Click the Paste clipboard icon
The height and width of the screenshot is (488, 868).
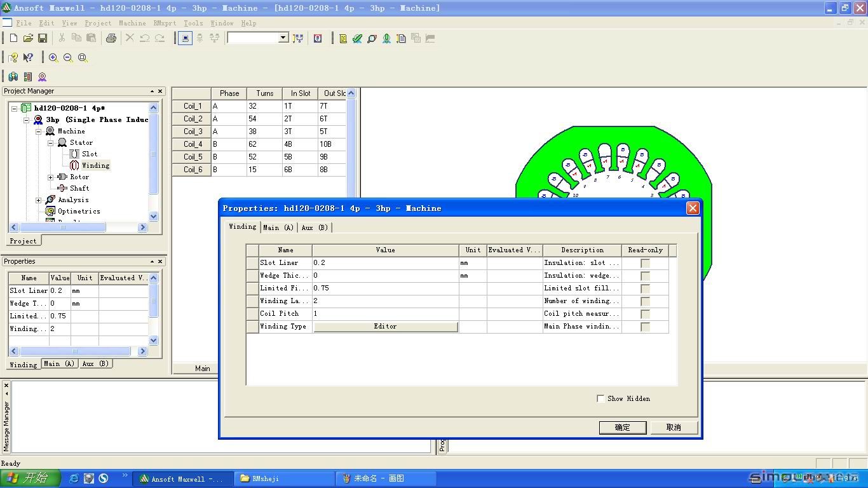91,38
